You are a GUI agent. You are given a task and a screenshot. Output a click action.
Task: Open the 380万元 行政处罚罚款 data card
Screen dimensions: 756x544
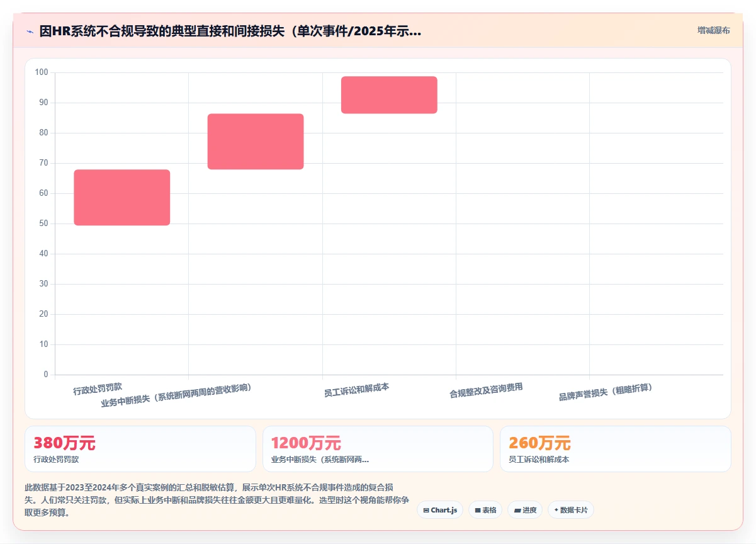tap(140, 449)
